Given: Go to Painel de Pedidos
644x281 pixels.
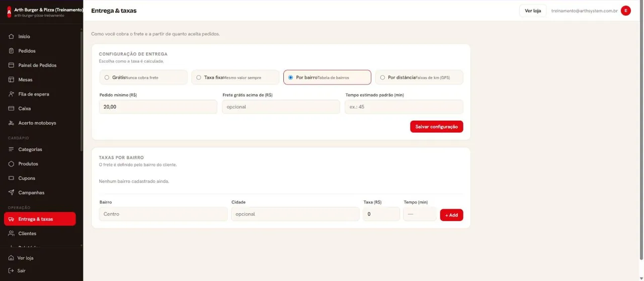Looking at the screenshot, I should pos(40,65).
